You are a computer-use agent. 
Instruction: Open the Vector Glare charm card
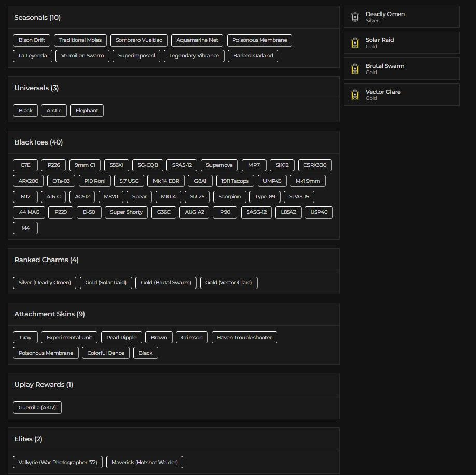click(x=402, y=95)
